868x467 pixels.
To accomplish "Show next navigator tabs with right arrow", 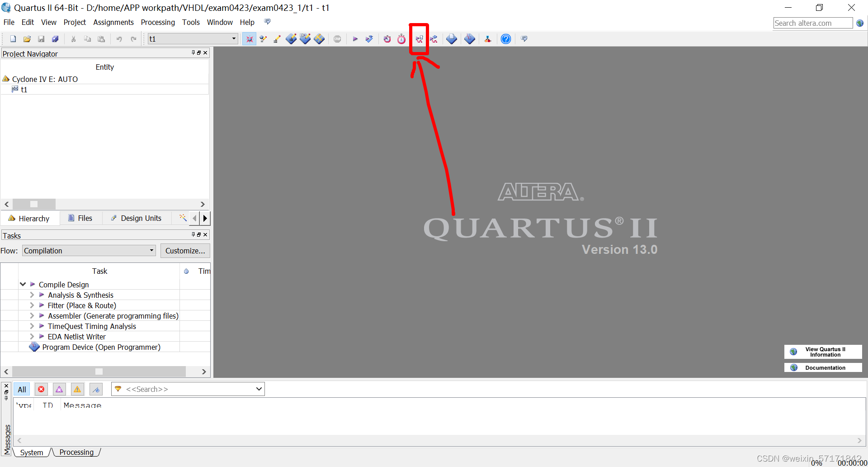I will tap(205, 218).
